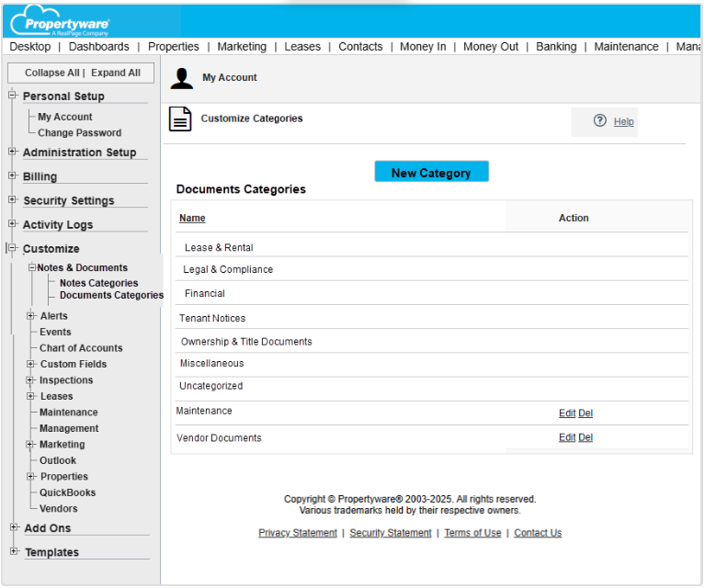Click the Customize Categories document icon
Screen dimensions: 705x588
click(x=180, y=119)
